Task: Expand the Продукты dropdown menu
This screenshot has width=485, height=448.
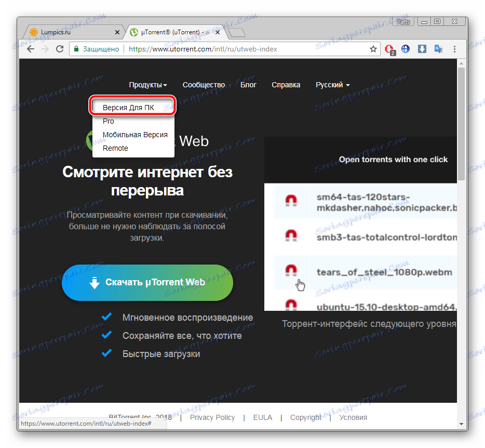Action: click(x=146, y=85)
